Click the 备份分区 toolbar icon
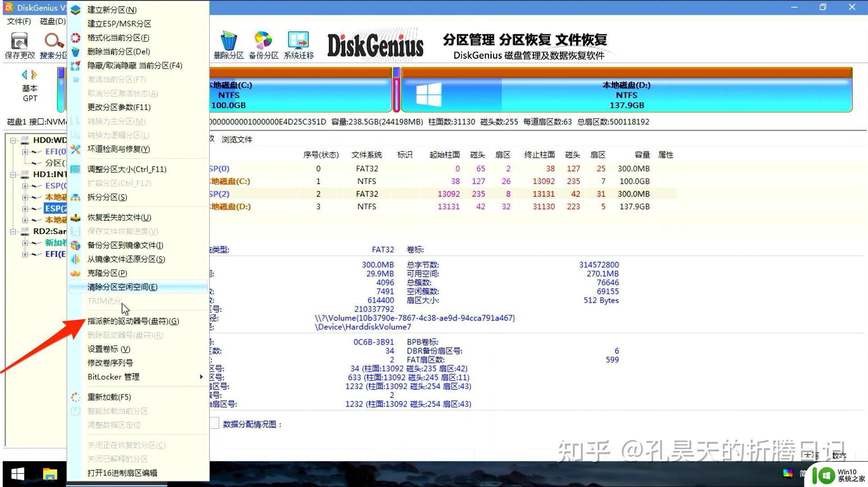 point(263,41)
